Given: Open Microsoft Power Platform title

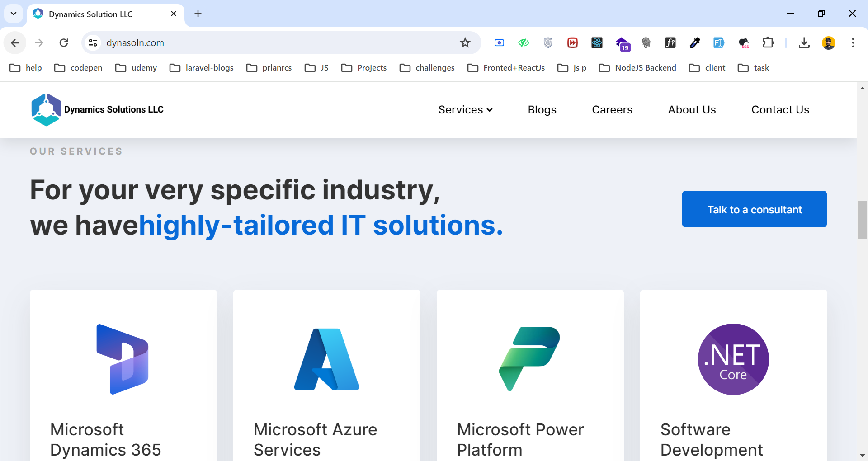Looking at the screenshot, I should [x=520, y=439].
